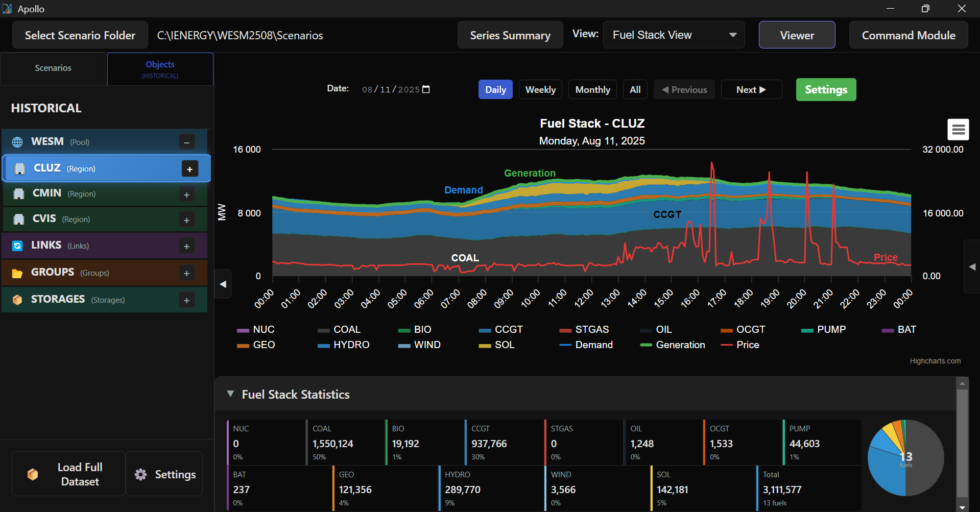Click the calendar icon in Date field
This screenshot has width=980, height=512.
(x=426, y=89)
